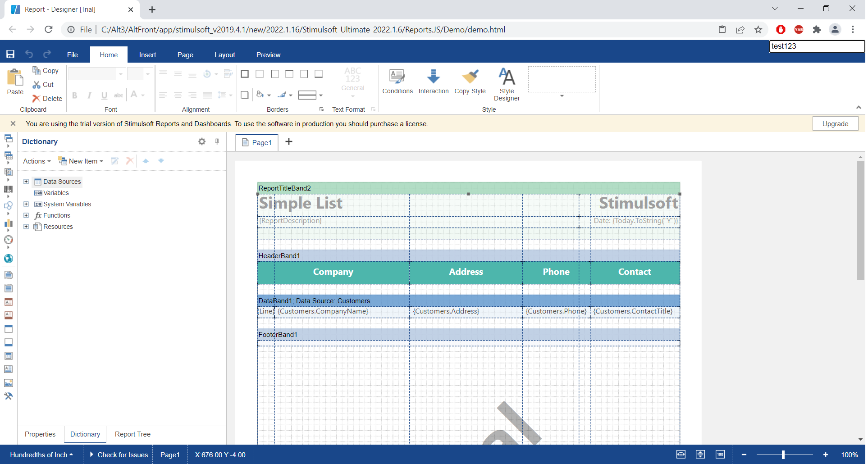The height and width of the screenshot is (464, 868).
Task: Expand the System Variables tree node
Action: pos(26,204)
